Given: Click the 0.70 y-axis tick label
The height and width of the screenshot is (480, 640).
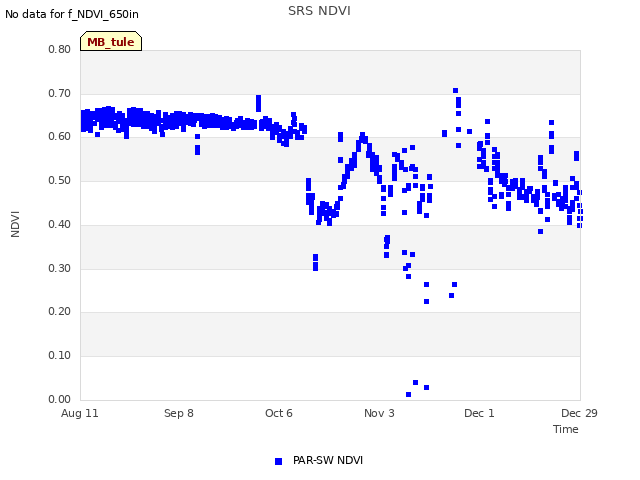Looking at the screenshot, I should pos(60,93).
